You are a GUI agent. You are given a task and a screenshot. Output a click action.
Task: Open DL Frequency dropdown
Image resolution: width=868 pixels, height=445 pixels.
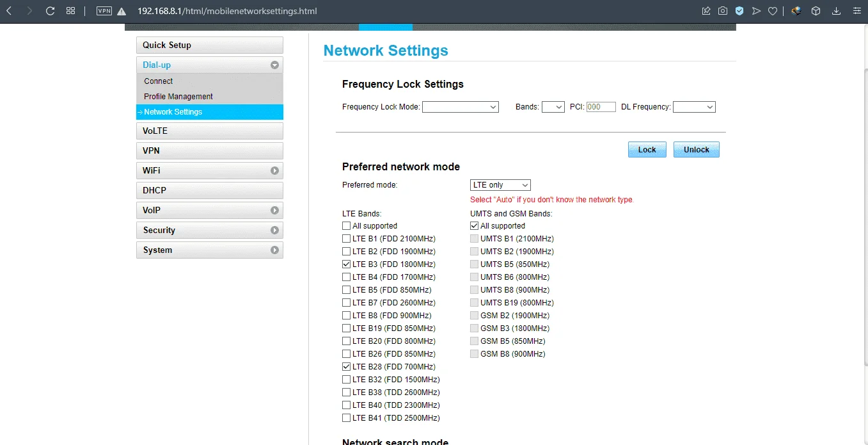point(694,108)
